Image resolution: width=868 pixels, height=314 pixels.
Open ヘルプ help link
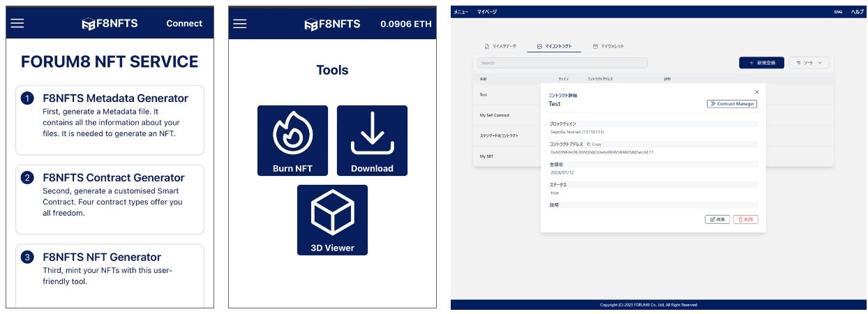tap(857, 12)
